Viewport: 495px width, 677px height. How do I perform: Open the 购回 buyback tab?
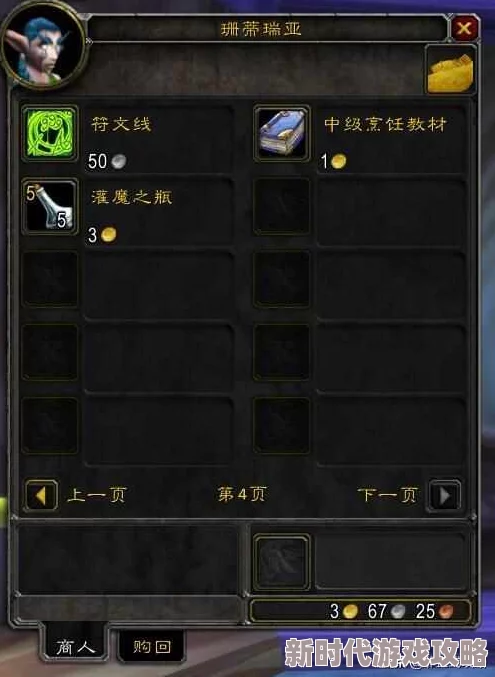(x=152, y=646)
